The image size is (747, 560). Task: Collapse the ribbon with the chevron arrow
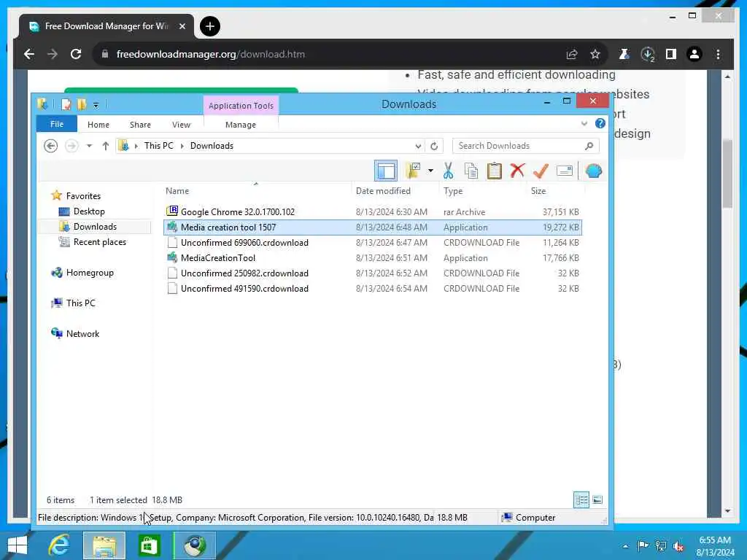584,124
